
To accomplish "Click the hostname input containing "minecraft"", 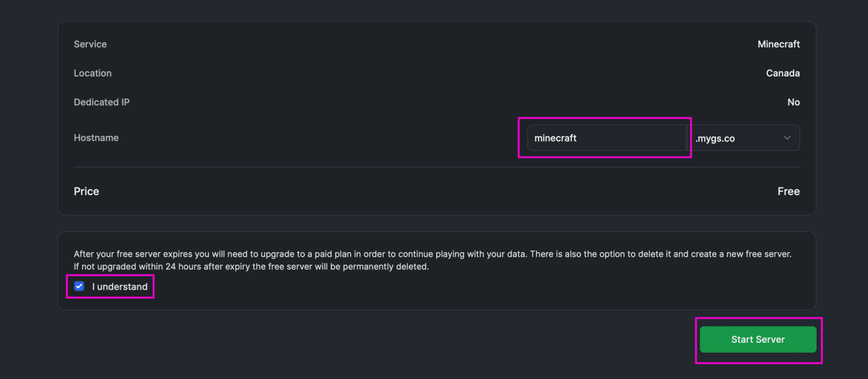I will tap(606, 138).
